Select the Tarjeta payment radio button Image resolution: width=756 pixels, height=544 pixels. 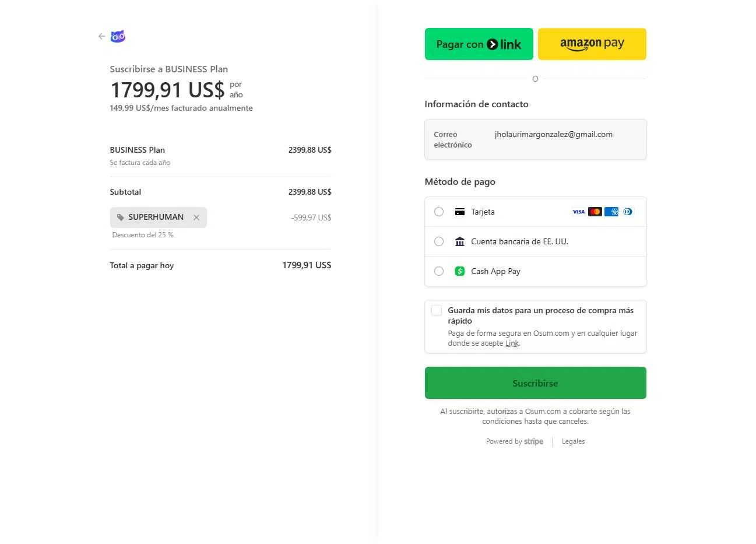[x=439, y=212]
